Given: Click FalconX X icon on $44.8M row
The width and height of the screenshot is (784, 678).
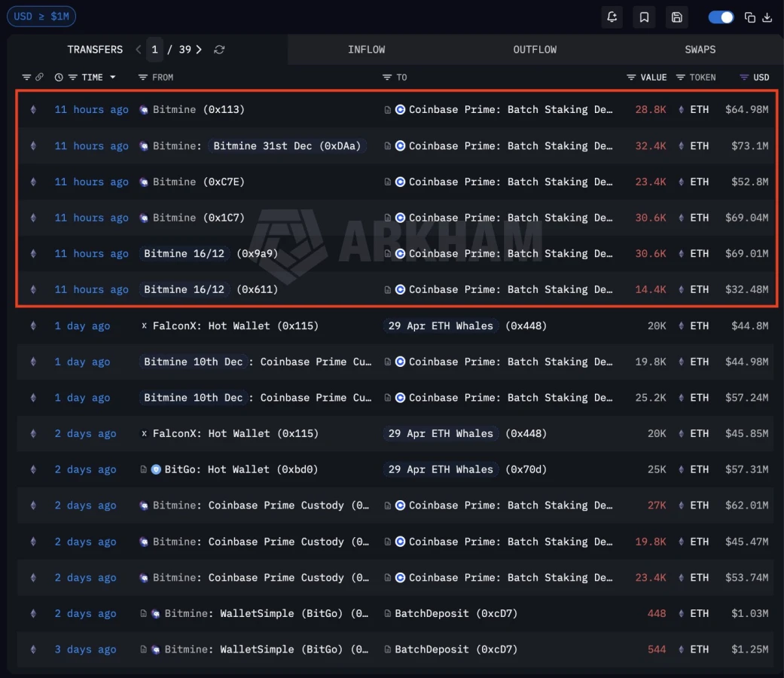Looking at the screenshot, I should tap(144, 326).
